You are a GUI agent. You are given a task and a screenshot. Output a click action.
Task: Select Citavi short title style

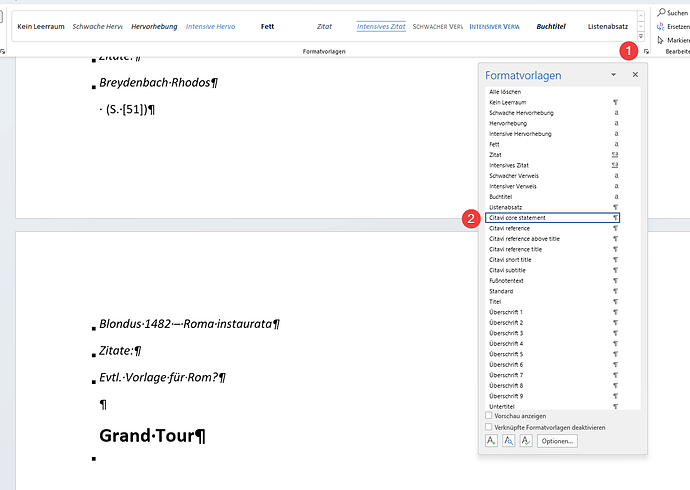[552, 260]
